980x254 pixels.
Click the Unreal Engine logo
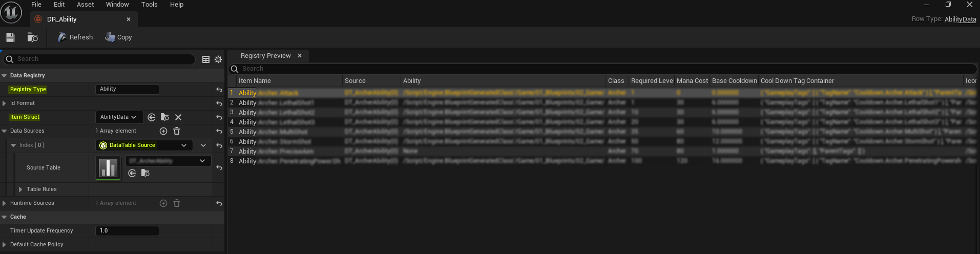point(11,12)
